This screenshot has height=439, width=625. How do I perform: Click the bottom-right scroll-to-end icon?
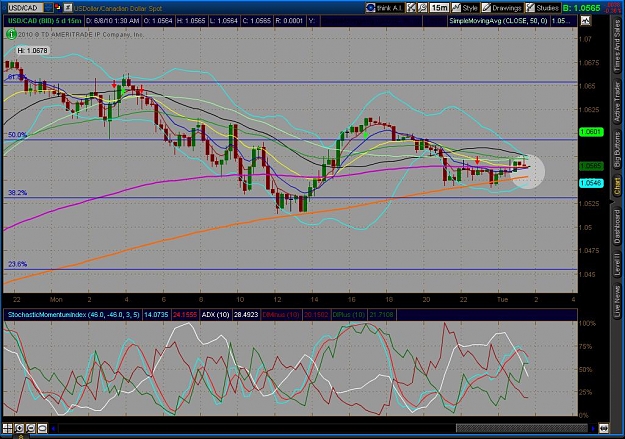pos(604,429)
